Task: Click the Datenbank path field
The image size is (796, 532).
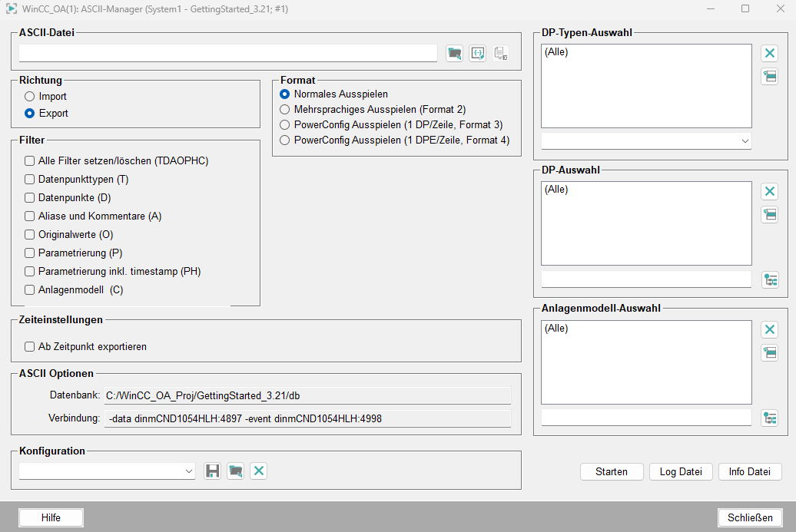Action: pos(307,396)
